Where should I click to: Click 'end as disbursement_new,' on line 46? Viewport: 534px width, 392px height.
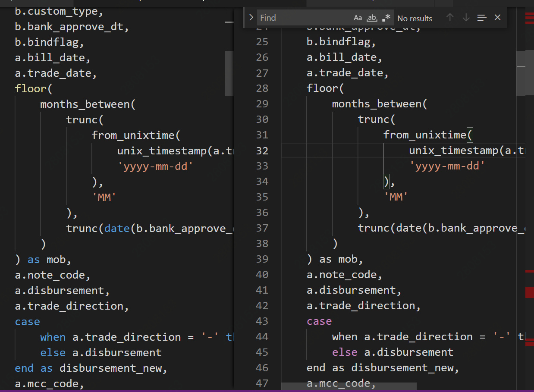pyautogui.click(x=383, y=368)
